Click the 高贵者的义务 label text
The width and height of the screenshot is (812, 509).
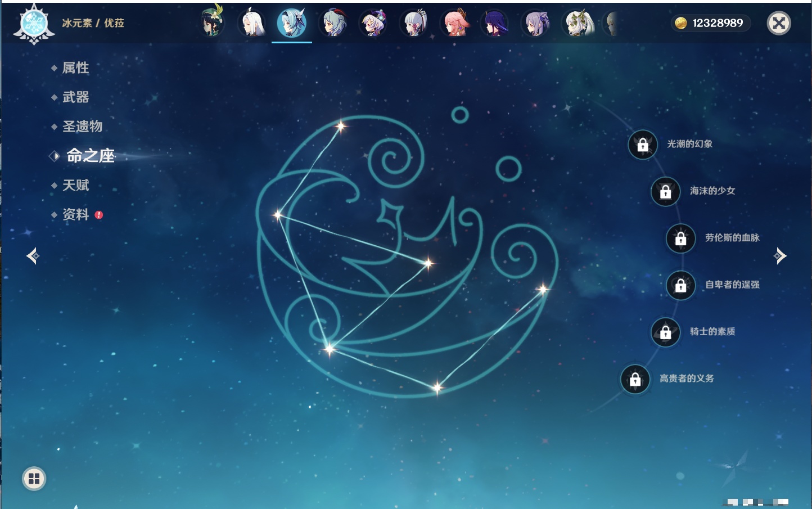click(687, 379)
